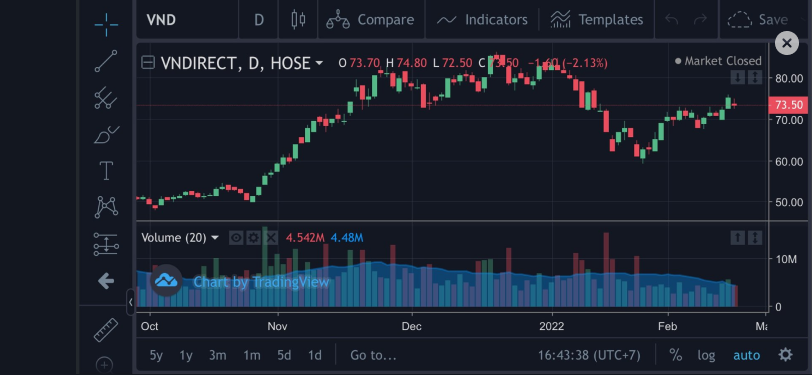The width and height of the screenshot is (812, 375).
Task: Open the long/short position prediction tool
Action: [106, 244]
